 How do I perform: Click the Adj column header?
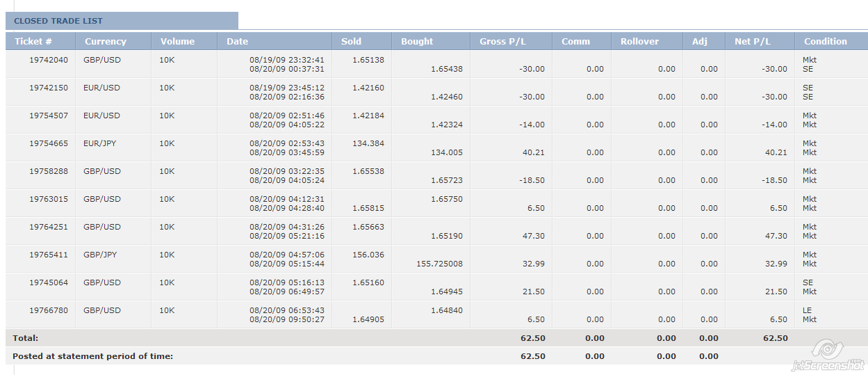click(x=699, y=42)
